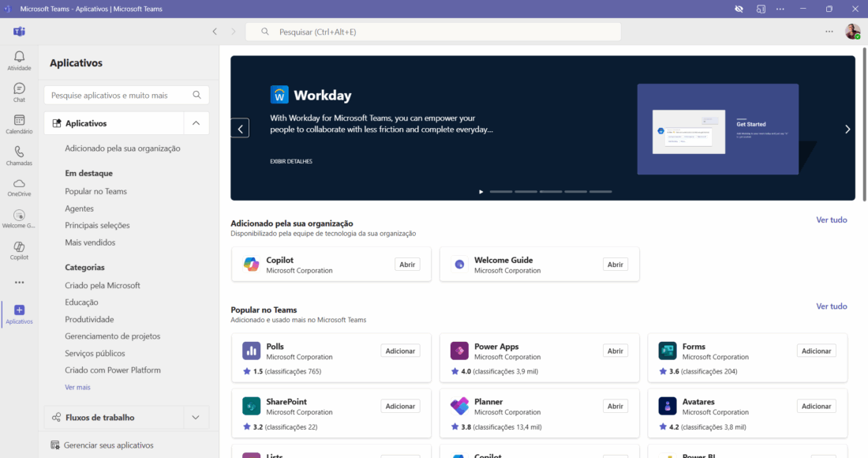The image size is (868, 458).
Task: Open the Chamadas phone icon
Action: click(19, 152)
